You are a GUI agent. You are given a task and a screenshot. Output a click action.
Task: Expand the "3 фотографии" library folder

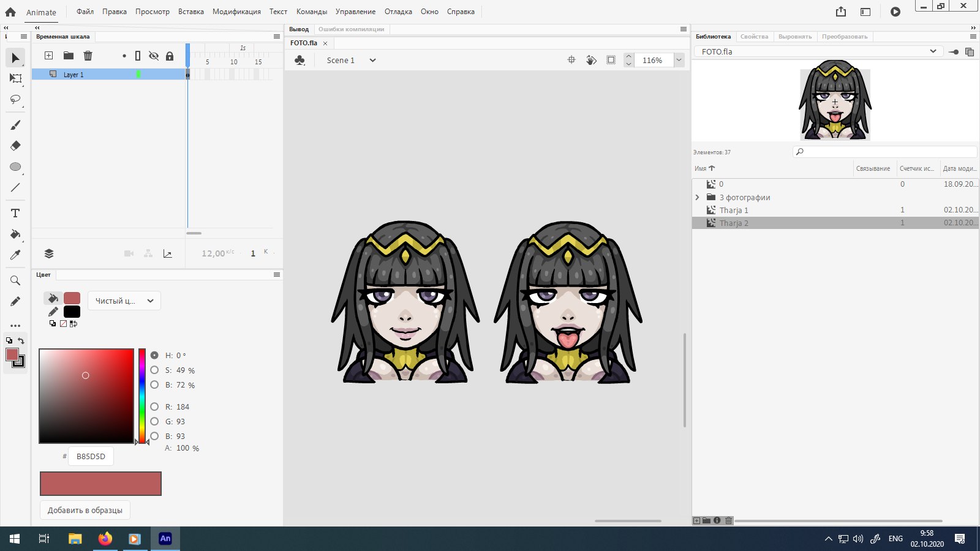tap(697, 197)
